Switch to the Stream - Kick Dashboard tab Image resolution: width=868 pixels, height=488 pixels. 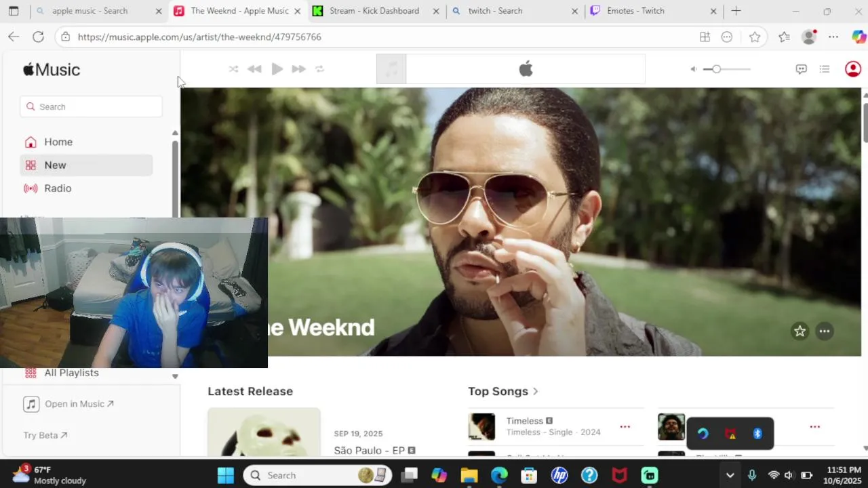[374, 11]
